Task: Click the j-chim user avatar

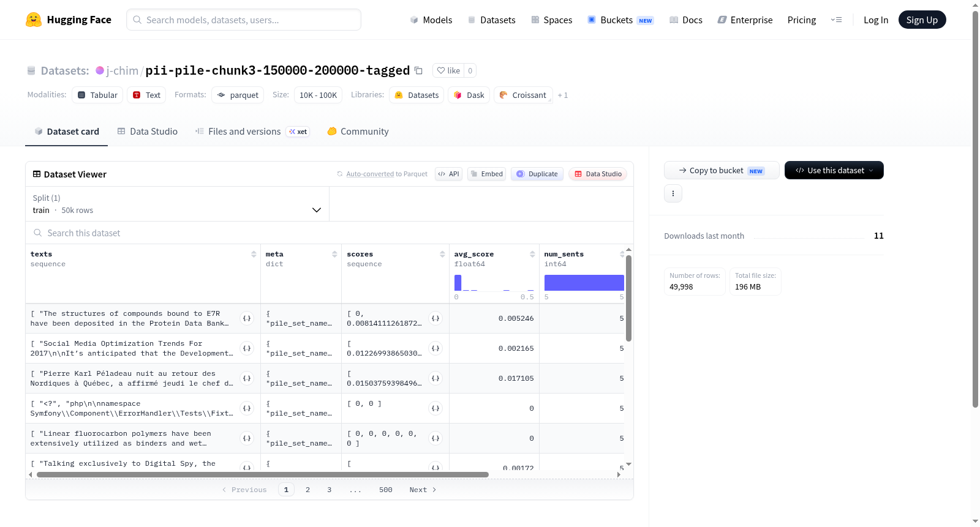Action: tap(100, 70)
